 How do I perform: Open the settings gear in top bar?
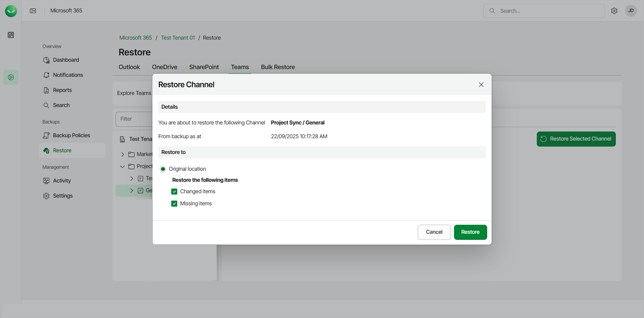pos(614,11)
